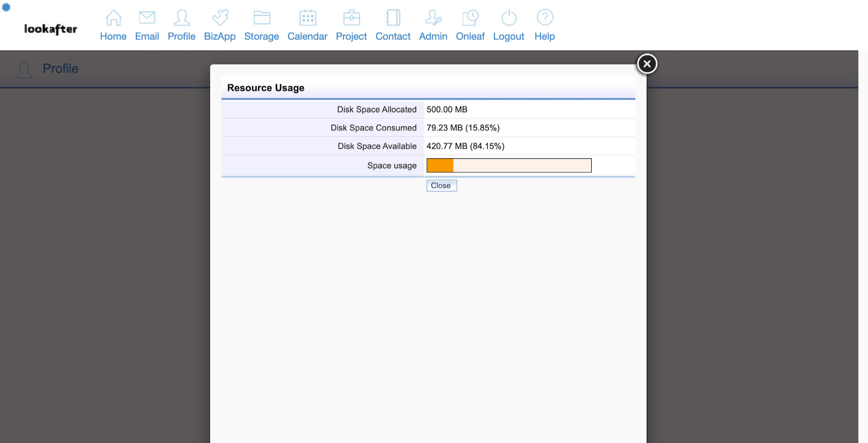Open the Storage folder icon
Viewport: 868px width, 443px height.
pyautogui.click(x=262, y=18)
